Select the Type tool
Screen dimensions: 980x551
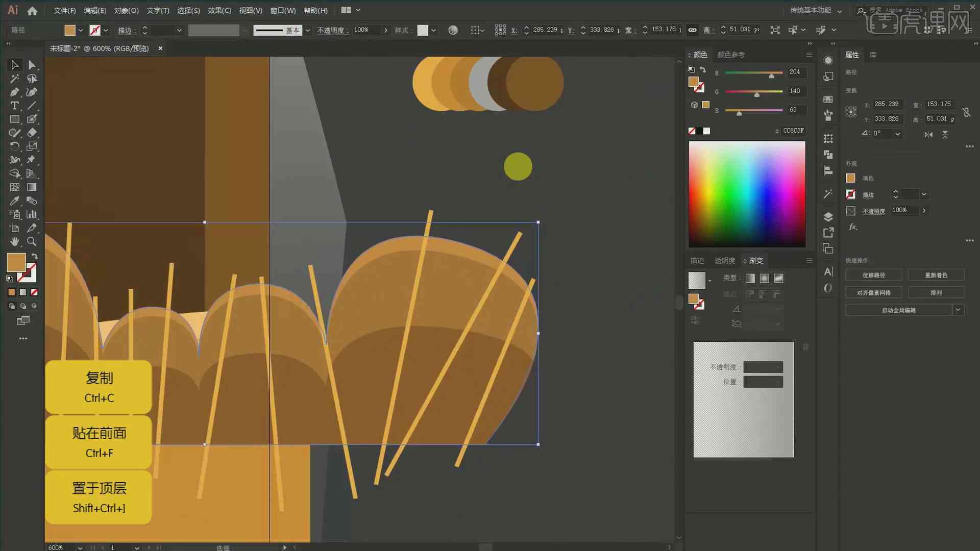13,106
